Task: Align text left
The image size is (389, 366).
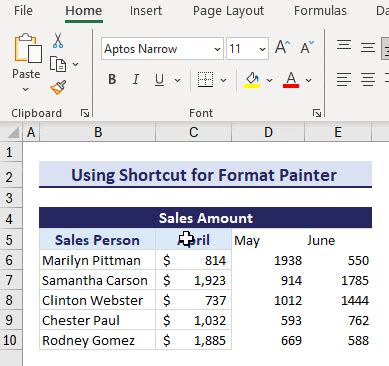Action: tap(344, 79)
